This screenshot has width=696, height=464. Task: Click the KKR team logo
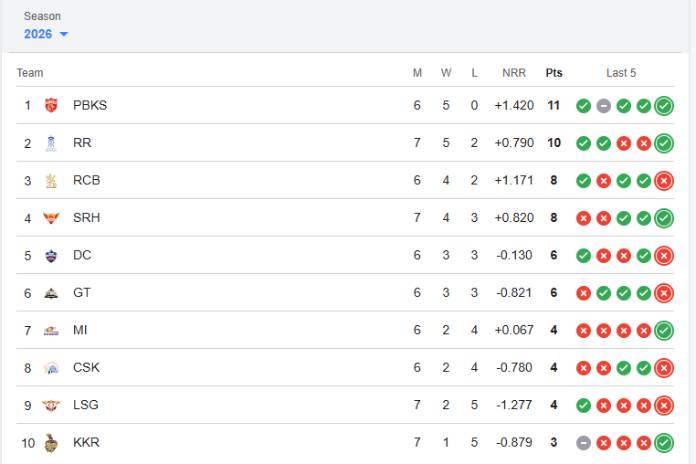pyautogui.click(x=51, y=443)
